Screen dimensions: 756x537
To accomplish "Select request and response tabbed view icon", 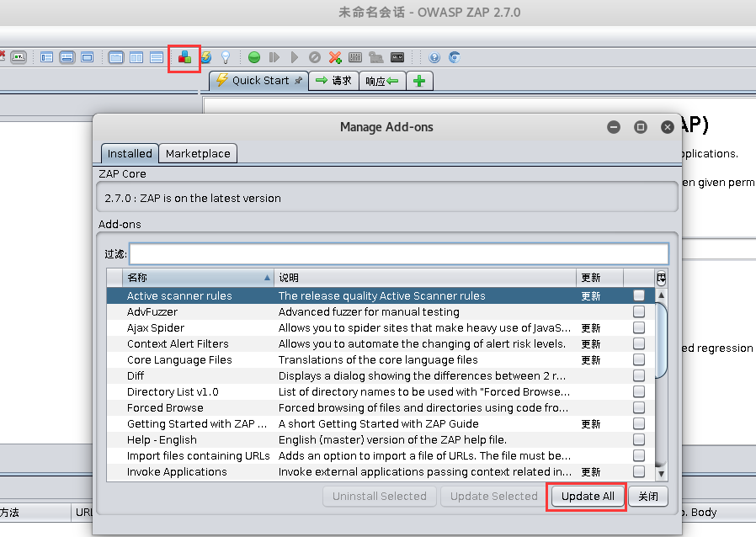I will 115,57.
